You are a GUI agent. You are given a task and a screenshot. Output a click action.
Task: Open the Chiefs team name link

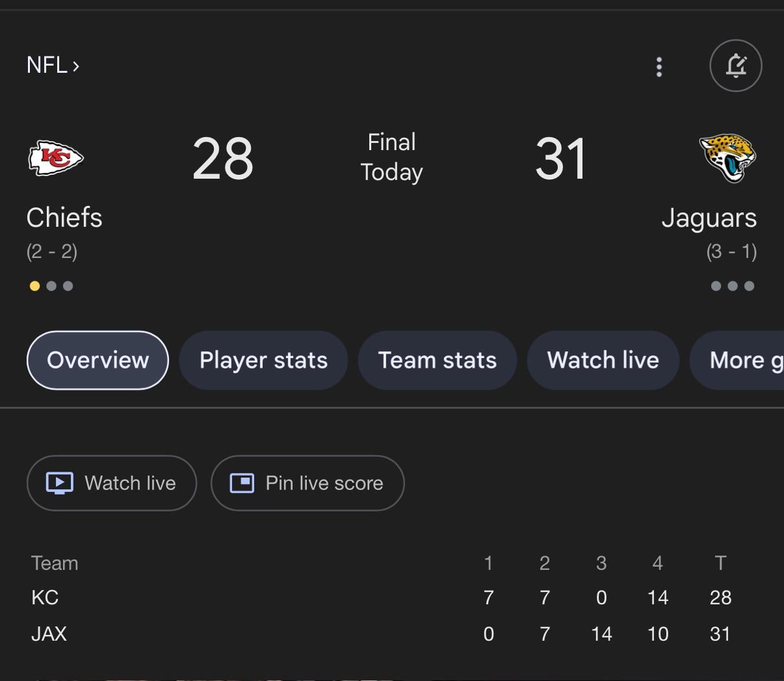point(64,218)
